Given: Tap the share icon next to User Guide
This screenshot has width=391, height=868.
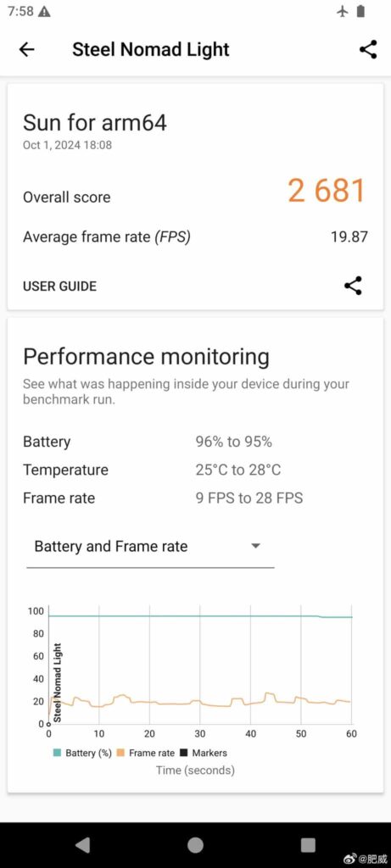Looking at the screenshot, I should (x=354, y=286).
